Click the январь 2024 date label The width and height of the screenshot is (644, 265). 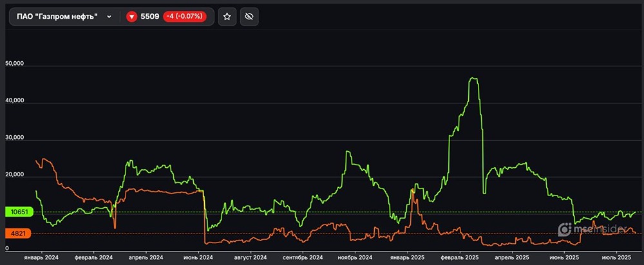click(42, 257)
